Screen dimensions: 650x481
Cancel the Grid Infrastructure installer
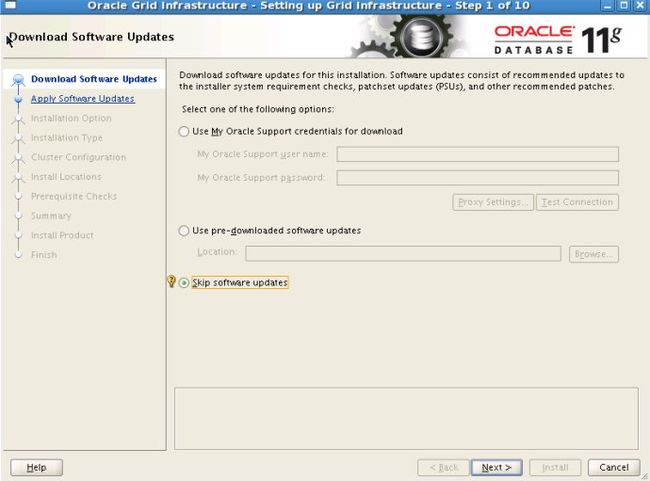click(x=614, y=468)
